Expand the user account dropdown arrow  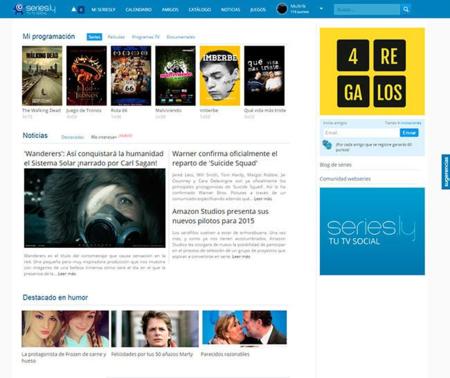pos(321,9)
